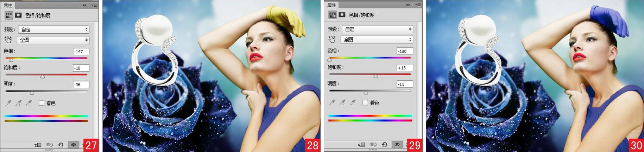Select the on-image adjustment hand tool in panel 29
The width and height of the screenshot is (644, 152).
(x=332, y=39)
